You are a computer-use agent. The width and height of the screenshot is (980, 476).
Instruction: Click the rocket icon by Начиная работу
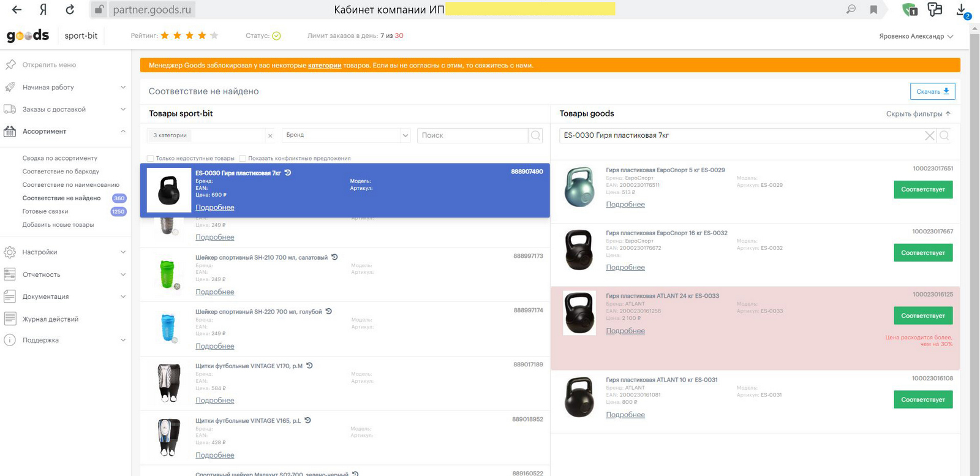coord(10,87)
